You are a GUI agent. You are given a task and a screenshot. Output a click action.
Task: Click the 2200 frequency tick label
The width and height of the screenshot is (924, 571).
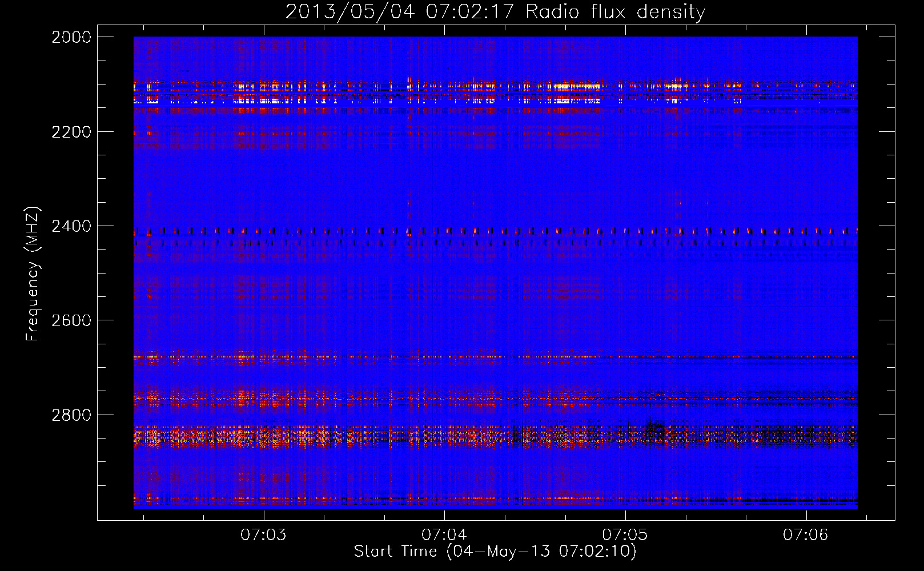point(71,132)
